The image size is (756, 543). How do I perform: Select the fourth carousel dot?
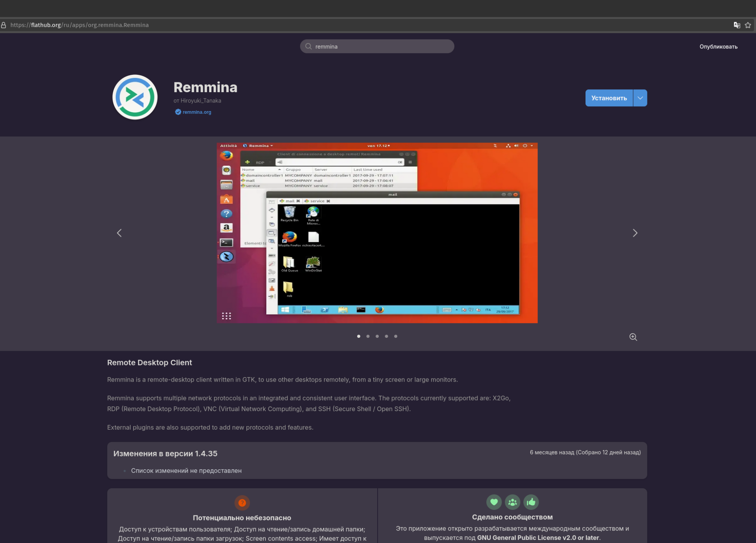(x=386, y=336)
